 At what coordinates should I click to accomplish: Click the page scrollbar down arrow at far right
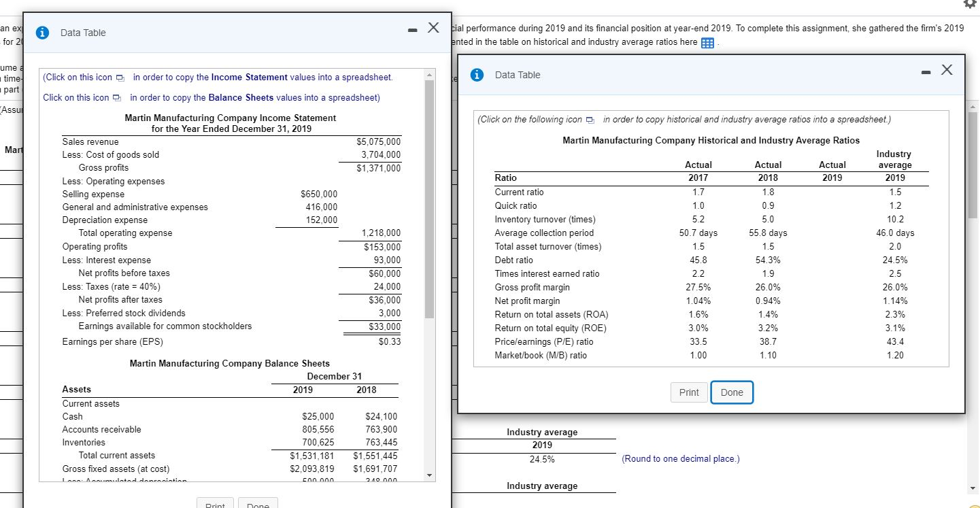[x=973, y=490]
